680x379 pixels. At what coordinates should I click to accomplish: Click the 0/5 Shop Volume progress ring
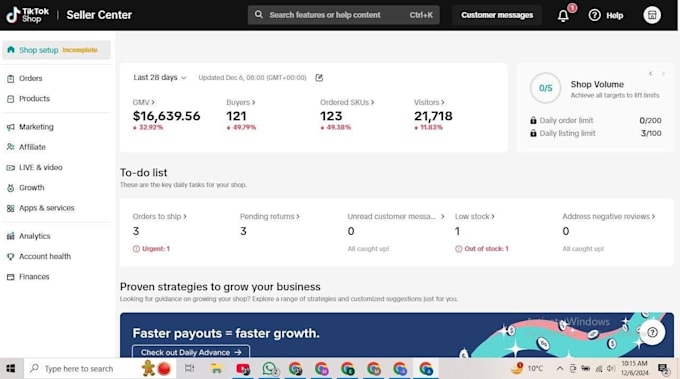click(x=546, y=88)
